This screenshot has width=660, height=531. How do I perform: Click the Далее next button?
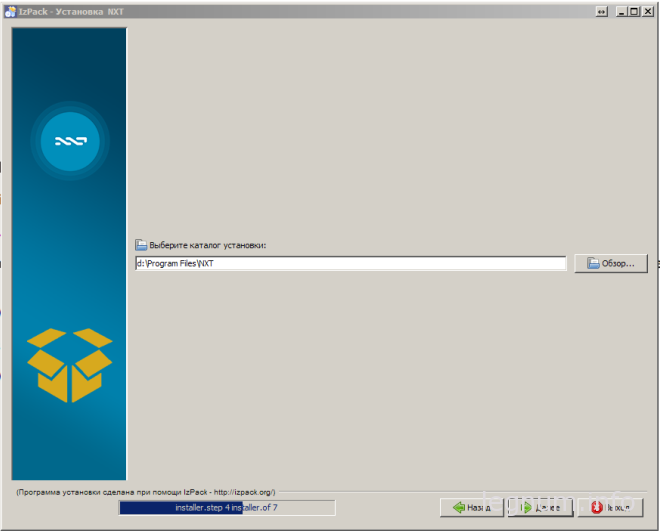click(540, 507)
